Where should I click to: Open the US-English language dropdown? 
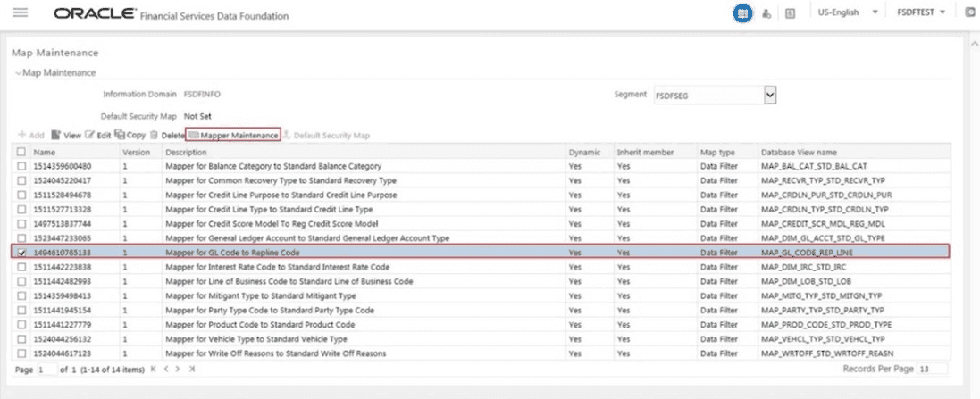(x=848, y=12)
